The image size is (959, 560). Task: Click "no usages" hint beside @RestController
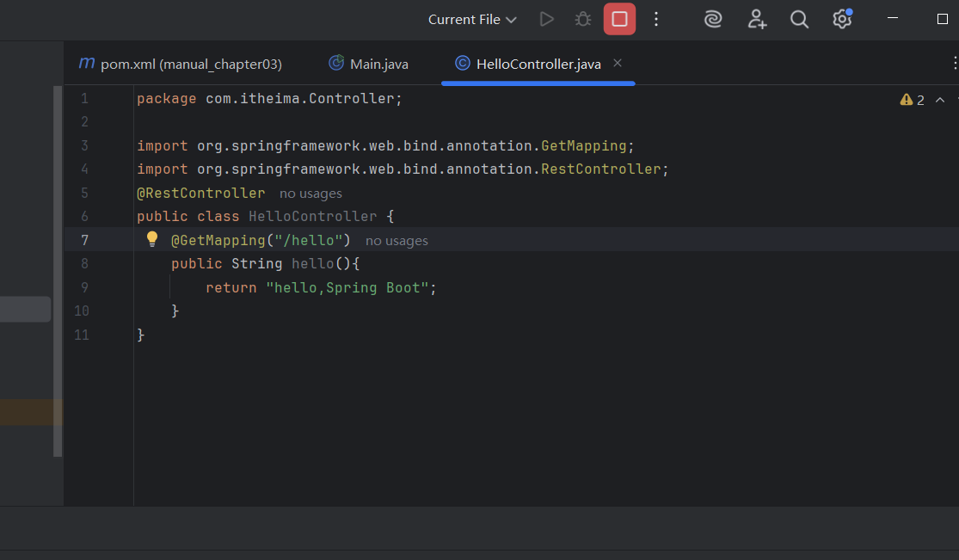coord(310,194)
